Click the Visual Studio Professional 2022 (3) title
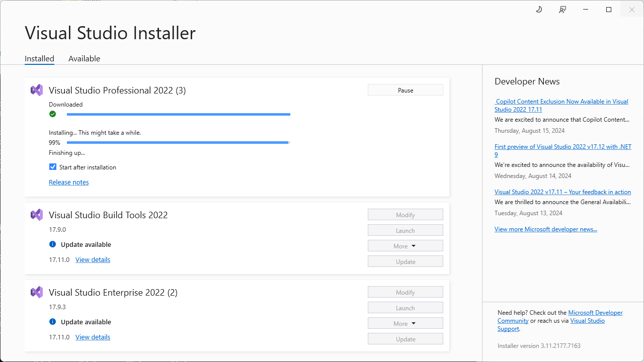Image resolution: width=644 pixels, height=362 pixels. (x=117, y=90)
